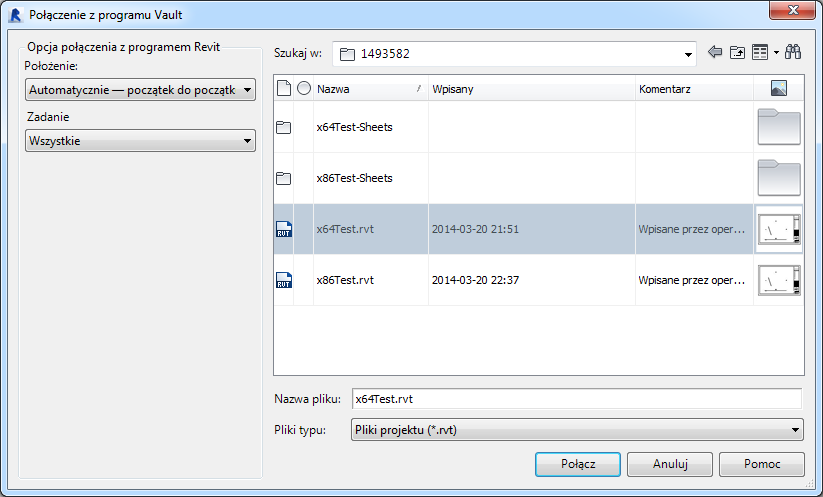Click the x86Test-Sheets folder thumbnail

pyautogui.click(x=779, y=178)
